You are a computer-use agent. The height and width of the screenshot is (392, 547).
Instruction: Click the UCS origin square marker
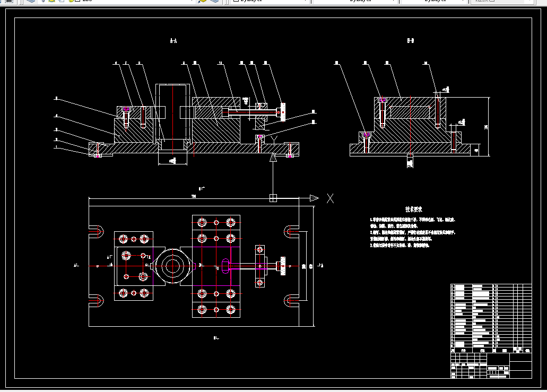[x=273, y=198]
